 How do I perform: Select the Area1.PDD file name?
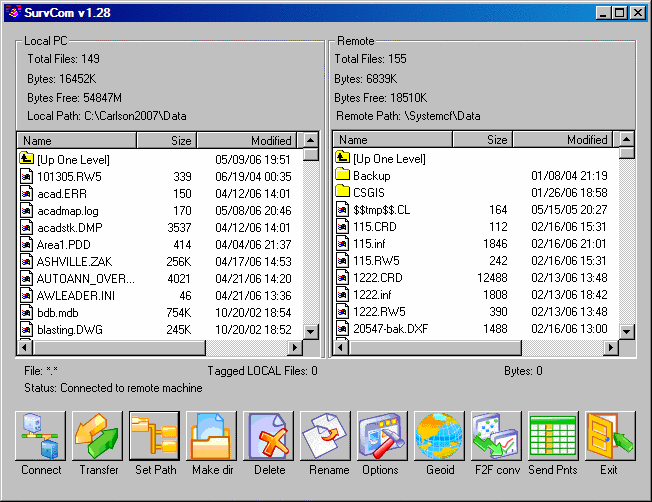(64, 245)
